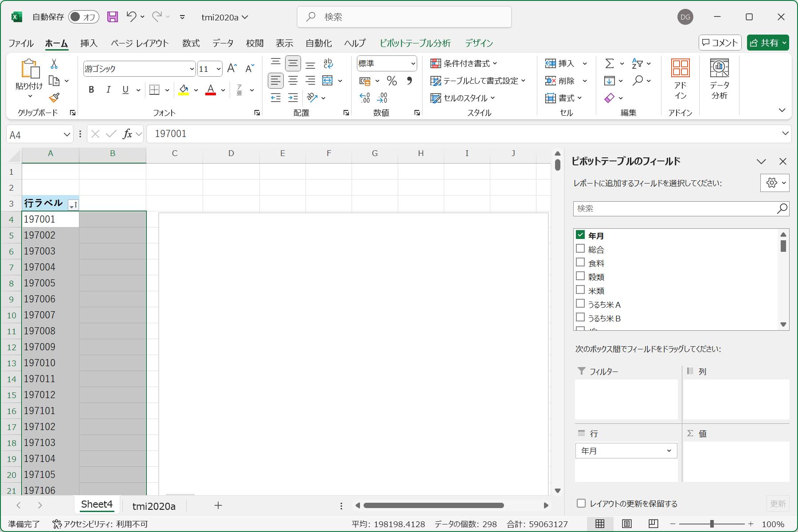The height and width of the screenshot is (532, 798).
Task: Check the うるち米B field checkbox
Action: (x=580, y=317)
